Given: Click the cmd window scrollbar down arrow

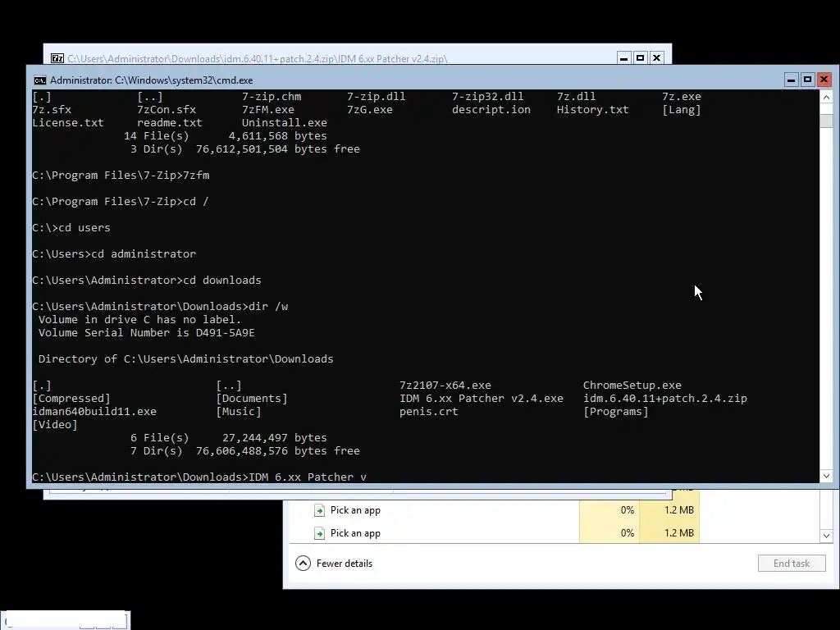Looking at the screenshot, I should coord(826,476).
